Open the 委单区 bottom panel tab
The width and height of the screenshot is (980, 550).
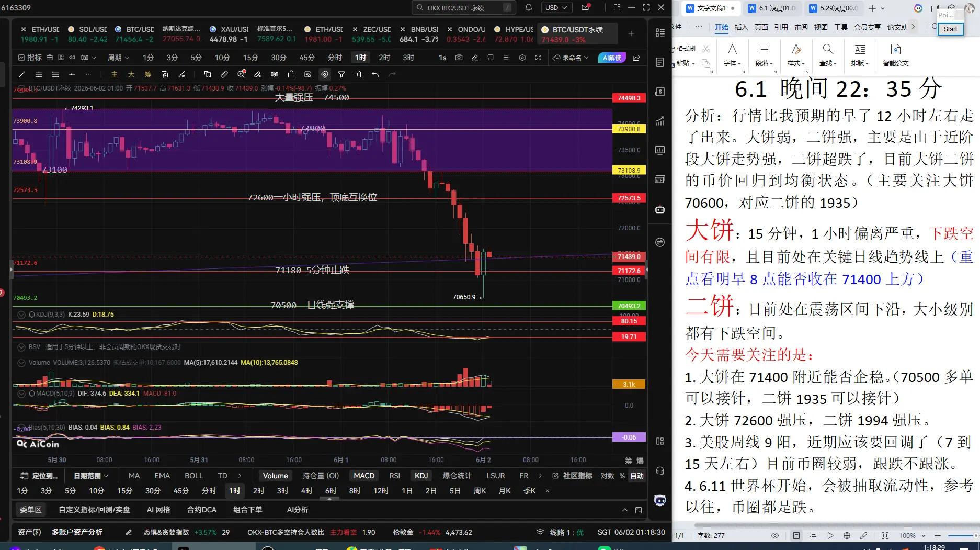(30, 510)
